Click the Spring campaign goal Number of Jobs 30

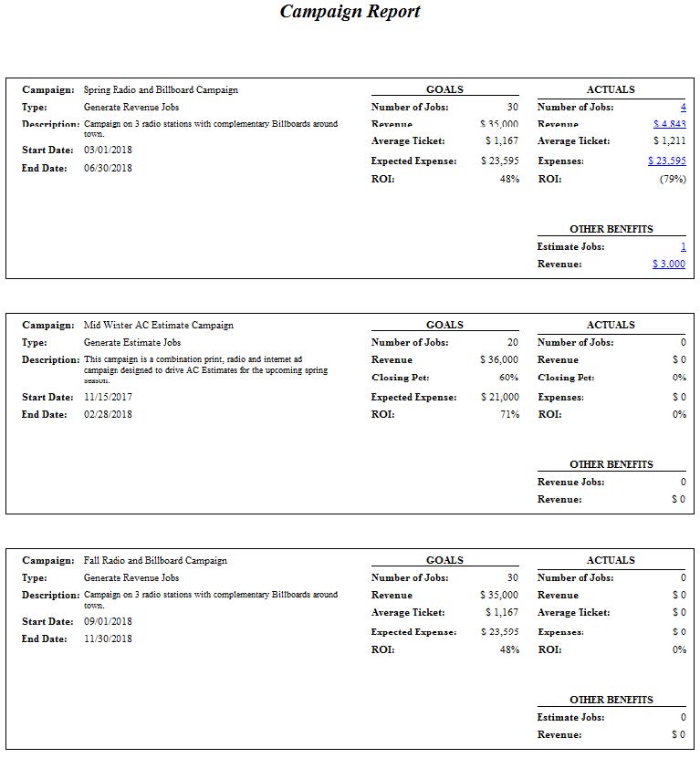[513, 107]
